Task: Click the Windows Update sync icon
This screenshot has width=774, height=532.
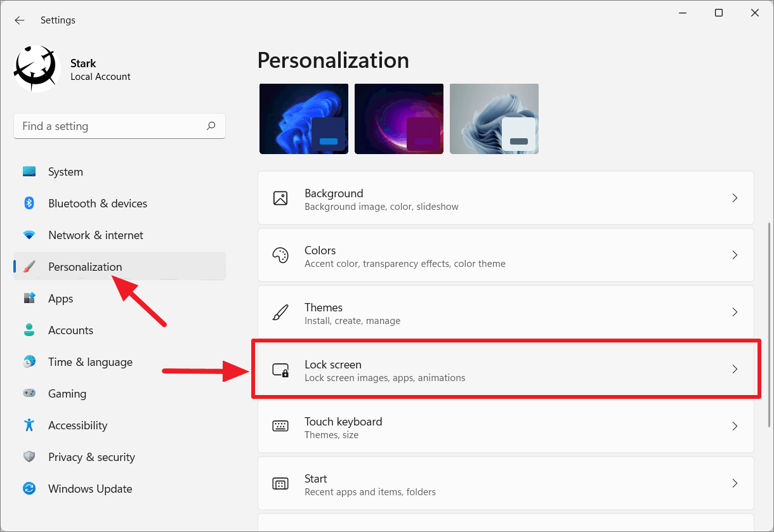Action: (29, 489)
